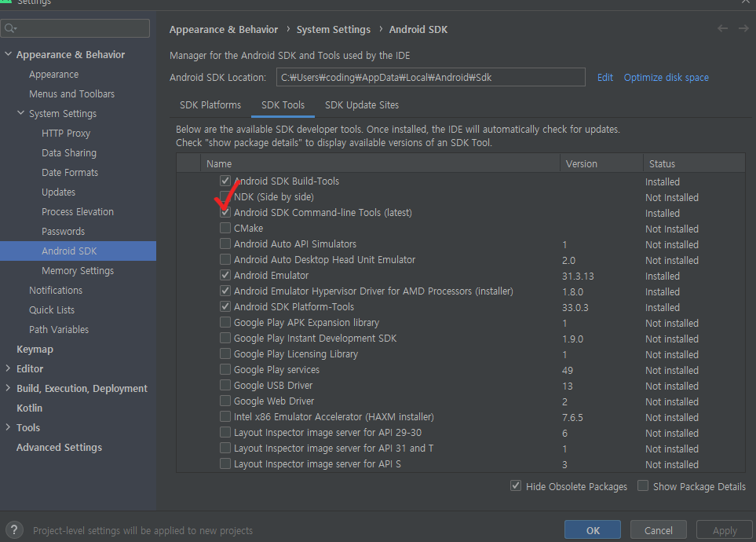The width and height of the screenshot is (756, 542).
Task: Click Appearance & Behavior breadcrumb
Action: coord(224,29)
